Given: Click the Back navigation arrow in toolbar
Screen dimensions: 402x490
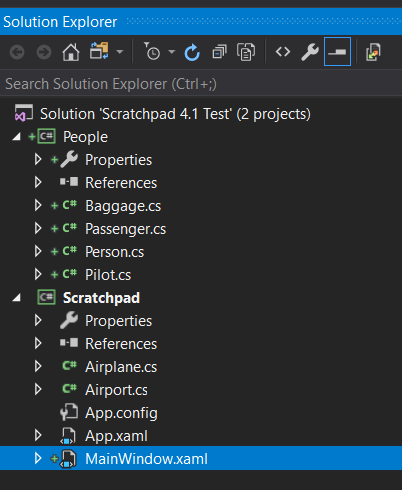Looking at the screenshot, I should [17, 52].
